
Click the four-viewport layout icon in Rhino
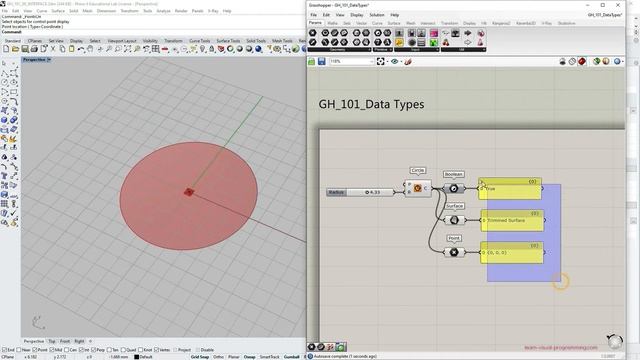tap(156, 49)
